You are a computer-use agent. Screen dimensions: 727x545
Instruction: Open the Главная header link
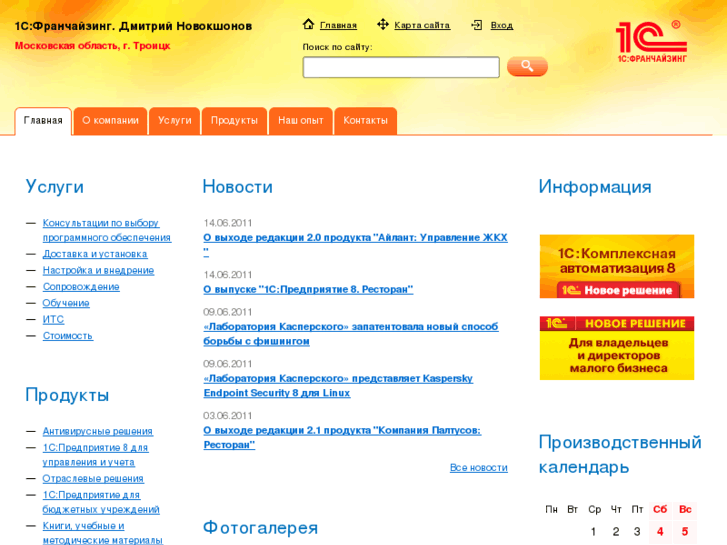(338, 26)
